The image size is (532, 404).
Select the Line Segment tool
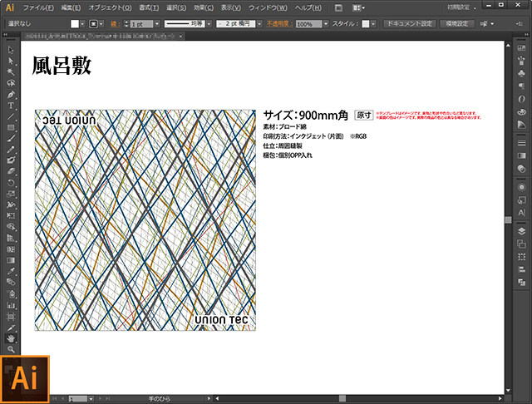click(x=11, y=116)
